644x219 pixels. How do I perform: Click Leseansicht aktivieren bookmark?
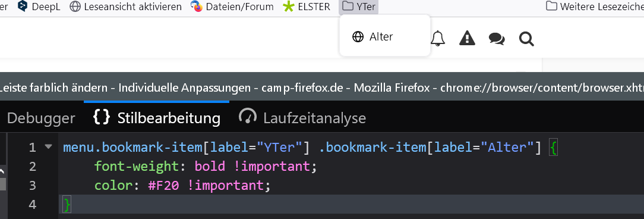click(126, 7)
